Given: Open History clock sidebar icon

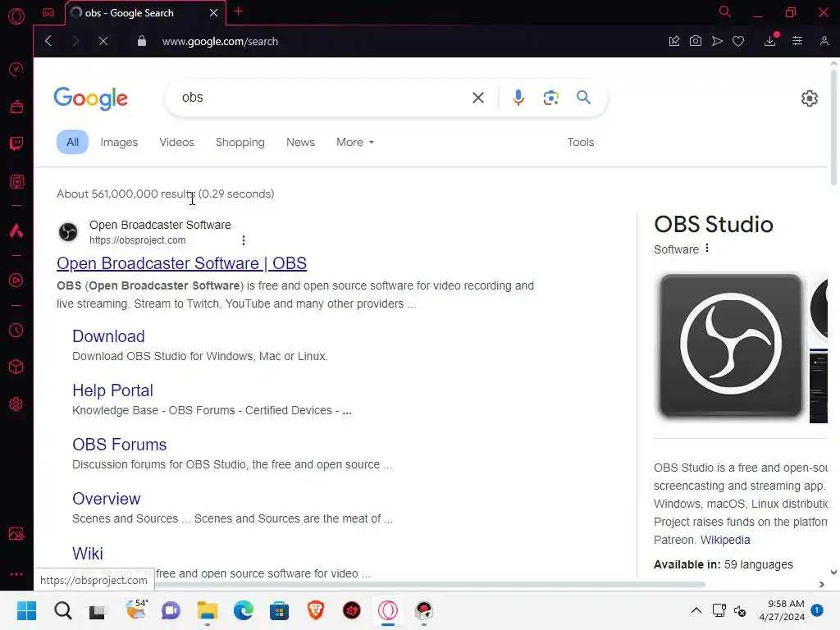Looking at the screenshot, I should (16, 330).
